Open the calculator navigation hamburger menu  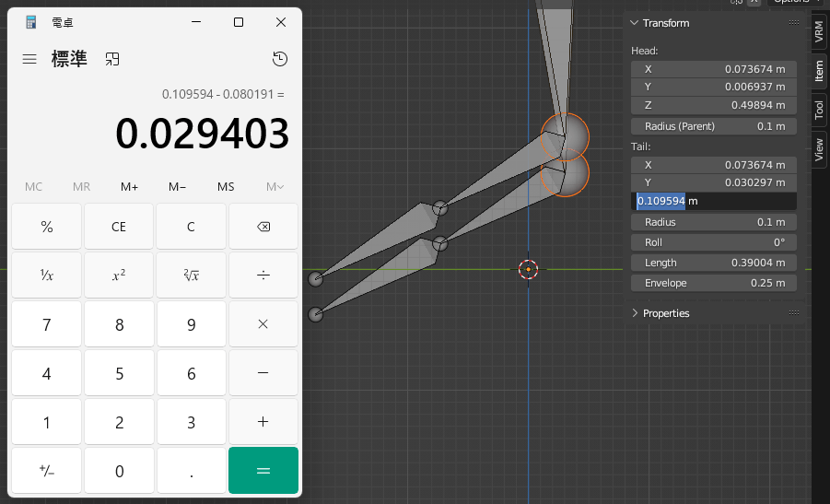(x=29, y=59)
